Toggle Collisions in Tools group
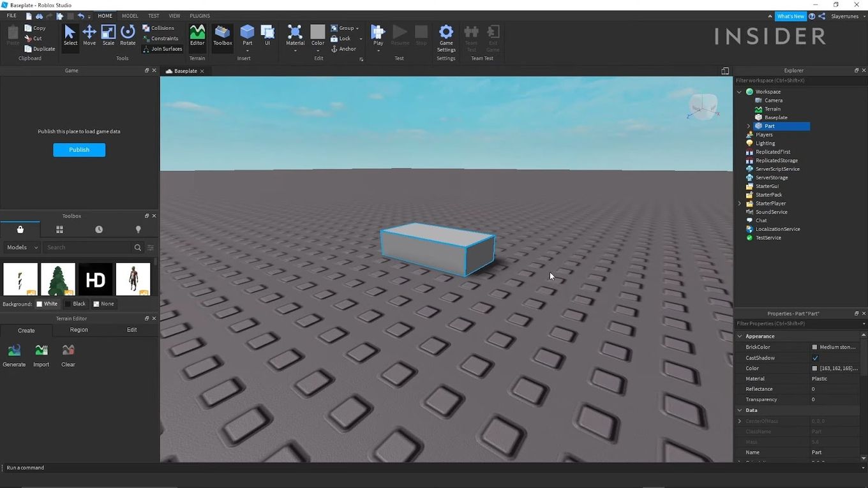Screen dimensions: 868x488 point(158,28)
